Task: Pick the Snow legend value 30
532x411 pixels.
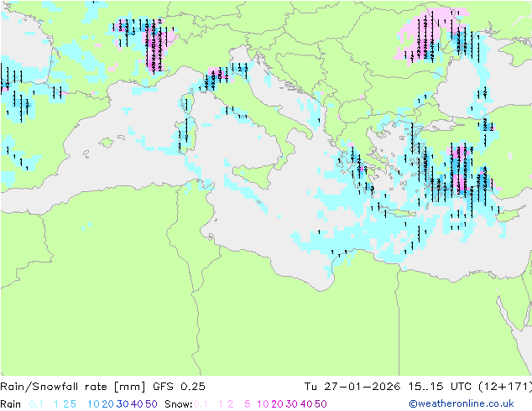Action: tap(292, 404)
